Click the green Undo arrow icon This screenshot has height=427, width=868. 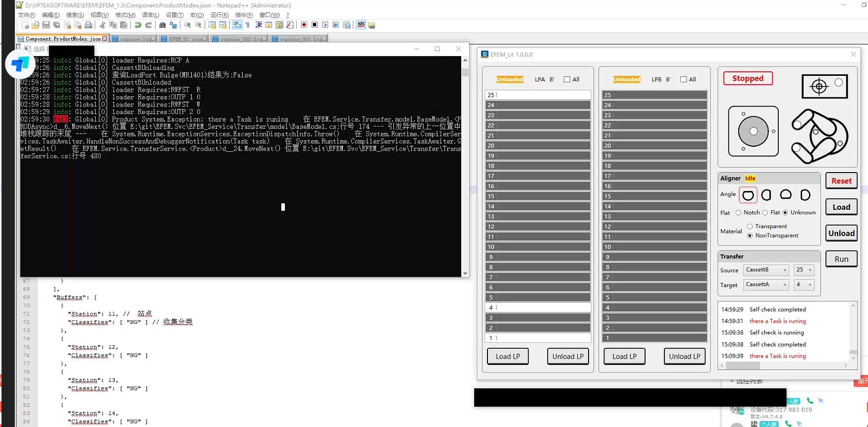point(138,25)
